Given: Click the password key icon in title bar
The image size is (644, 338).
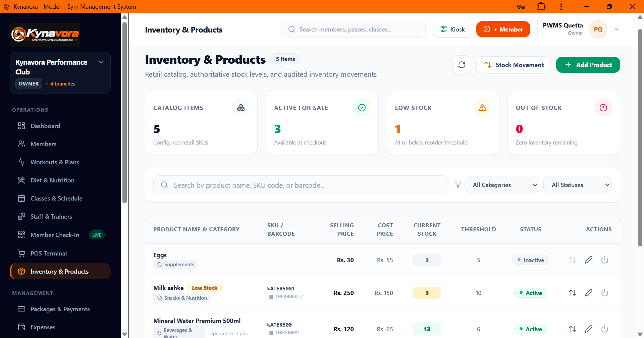Looking at the screenshot, I should [521, 7].
